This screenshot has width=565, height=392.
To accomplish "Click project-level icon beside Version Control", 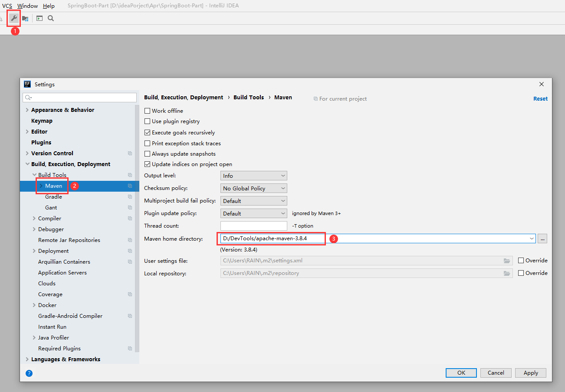I will pos(130,153).
